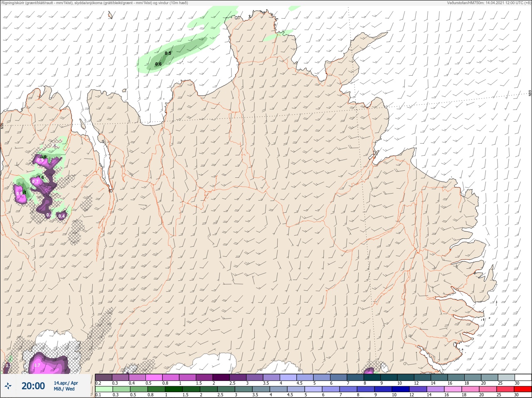Click the first mauve swatch in the snow legend
Viewport: 532px width, 398px height.
(103, 377)
